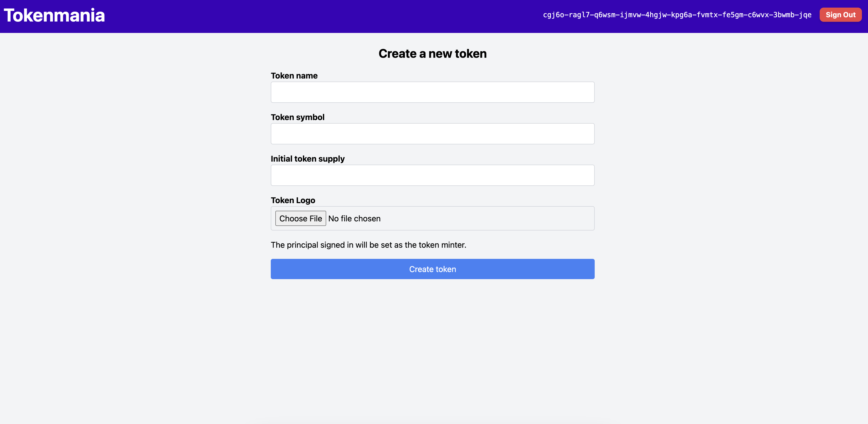This screenshot has width=868, height=424.
Task: Click the Sign Out button
Action: tap(840, 14)
